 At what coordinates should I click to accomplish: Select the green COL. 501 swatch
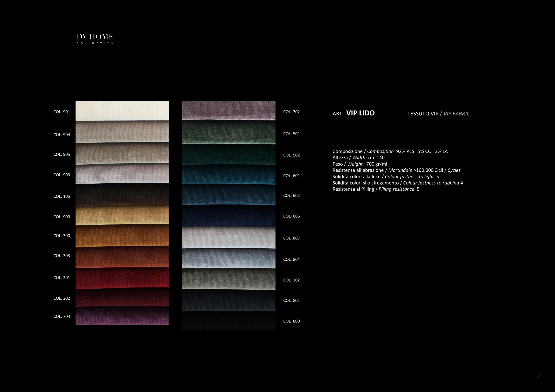229,132
